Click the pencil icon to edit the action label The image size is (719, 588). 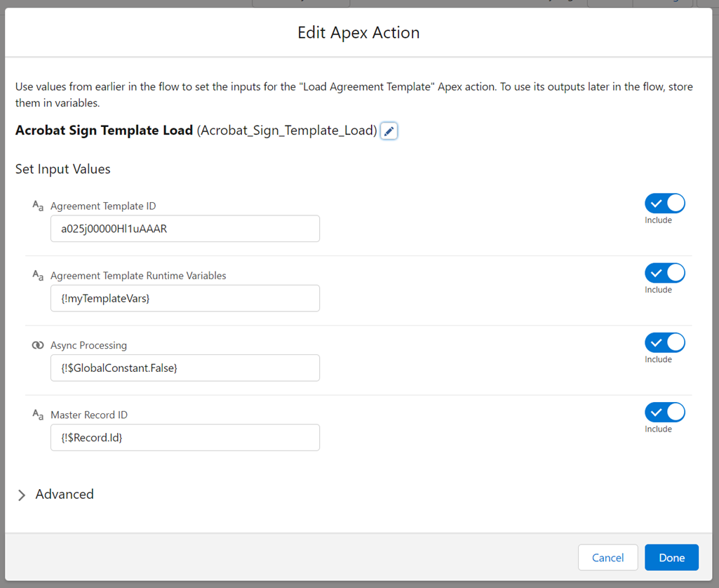[x=389, y=131]
